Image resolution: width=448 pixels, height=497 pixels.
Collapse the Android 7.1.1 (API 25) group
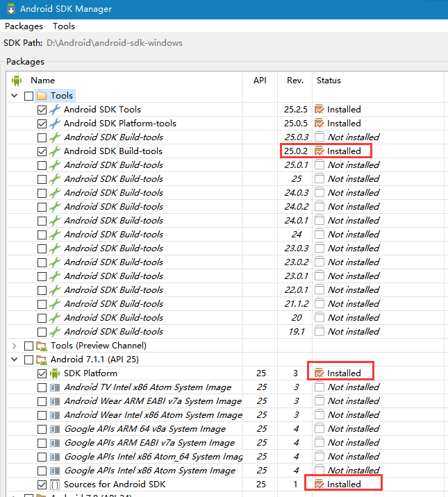coord(15,359)
